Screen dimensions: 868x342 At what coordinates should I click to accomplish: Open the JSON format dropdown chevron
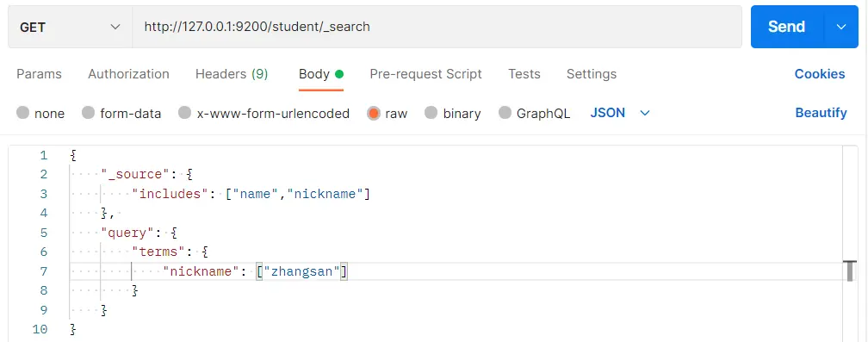pyautogui.click(x=644, y=113)
